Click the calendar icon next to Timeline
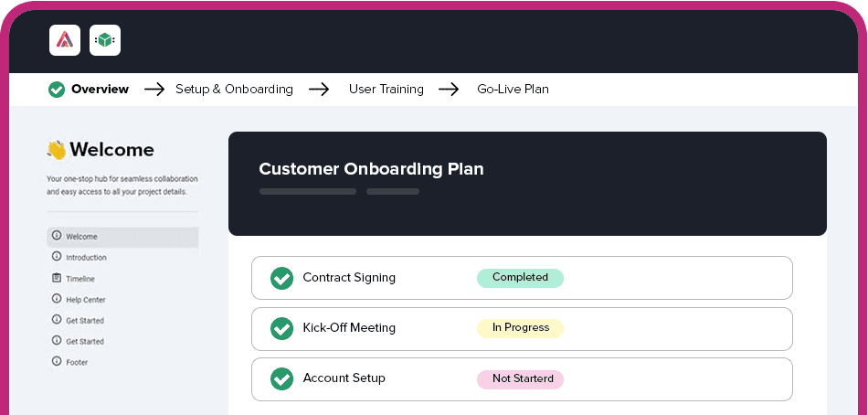 pos(57,278)
